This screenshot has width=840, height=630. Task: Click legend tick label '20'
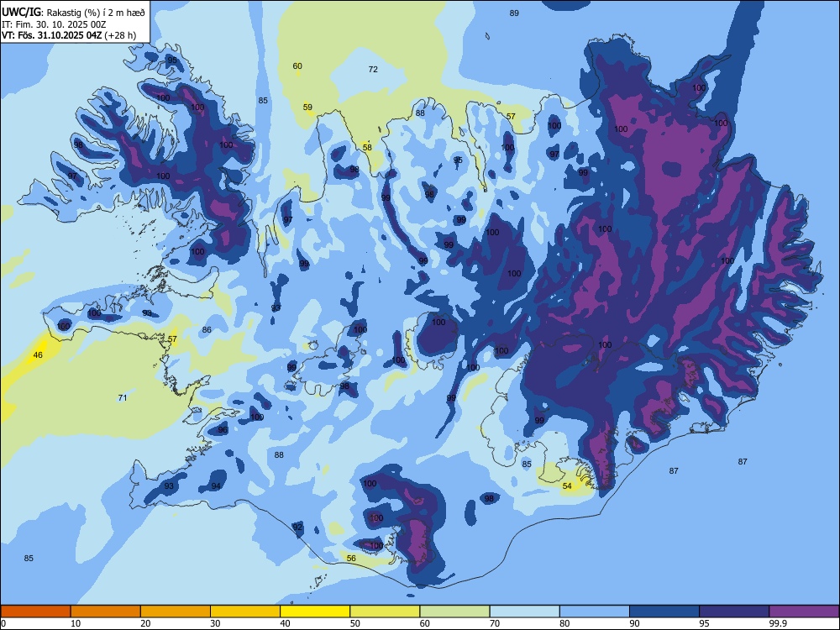click(x=145, y=623)
